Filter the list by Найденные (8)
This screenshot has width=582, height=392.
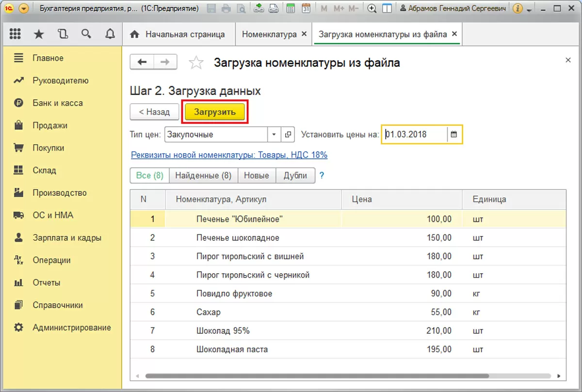click(203, 175)
